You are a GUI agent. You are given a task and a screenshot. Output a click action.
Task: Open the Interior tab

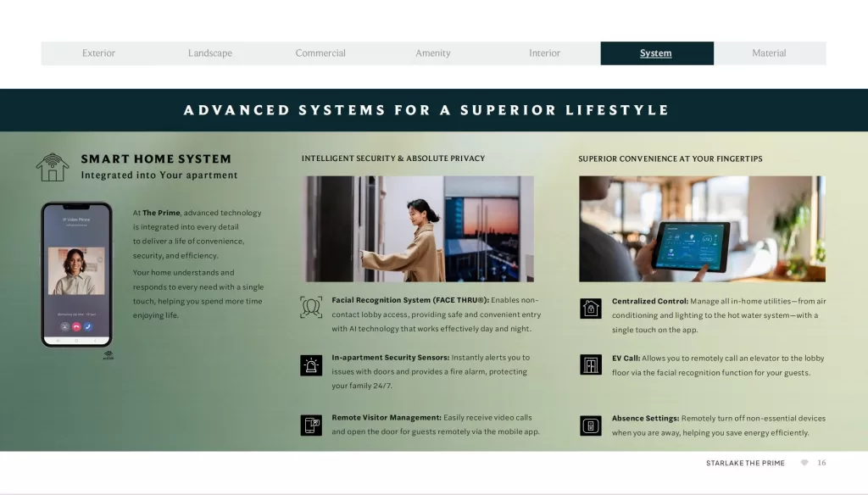pos(544,53)
